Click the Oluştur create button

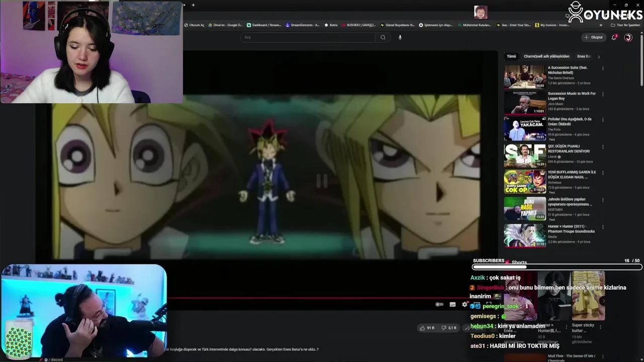(x=594, y=37)
